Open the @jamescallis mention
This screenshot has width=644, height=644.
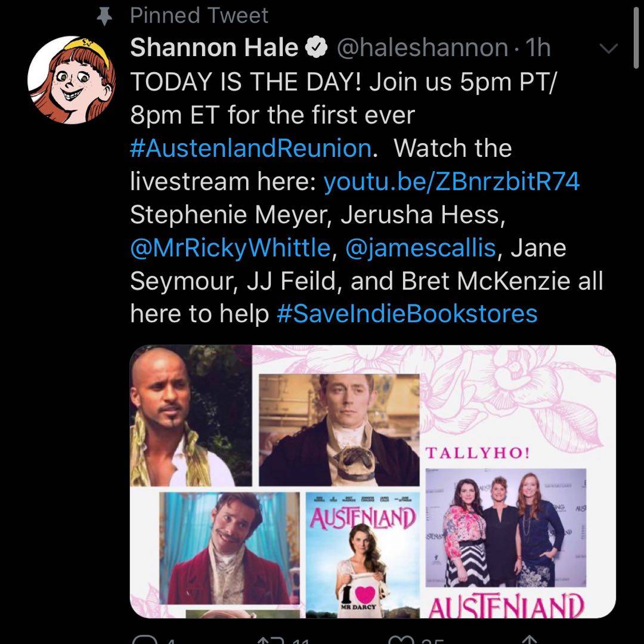(x=419, y=247)
